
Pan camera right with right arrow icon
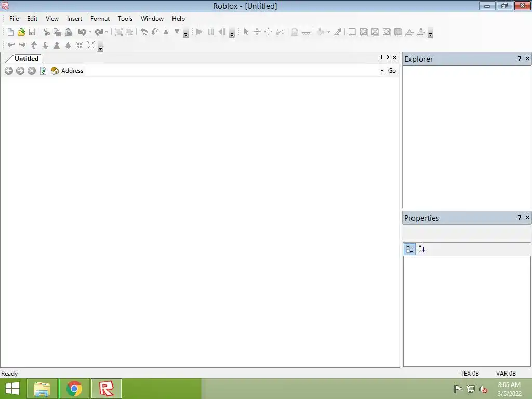[x=22, y=45]
